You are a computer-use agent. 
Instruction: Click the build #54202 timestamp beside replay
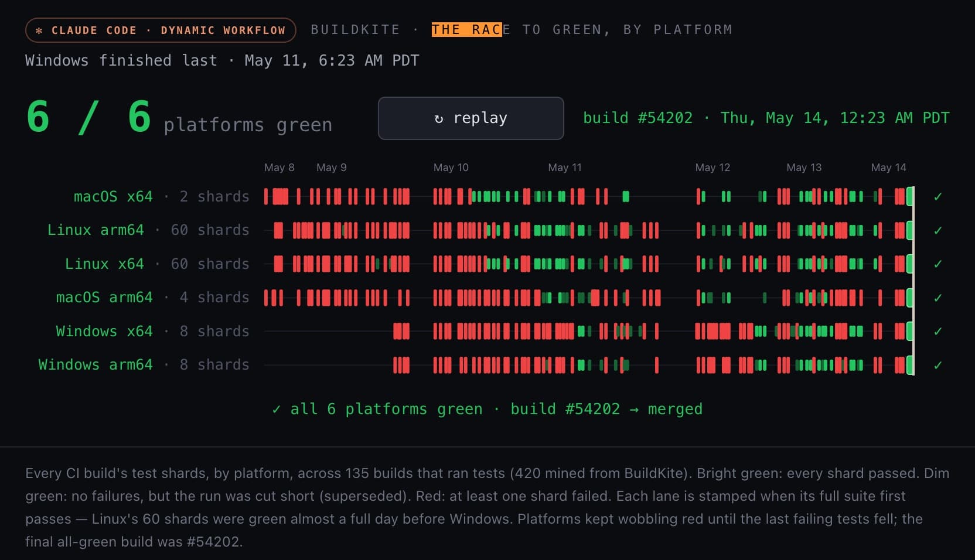(766, 118)
